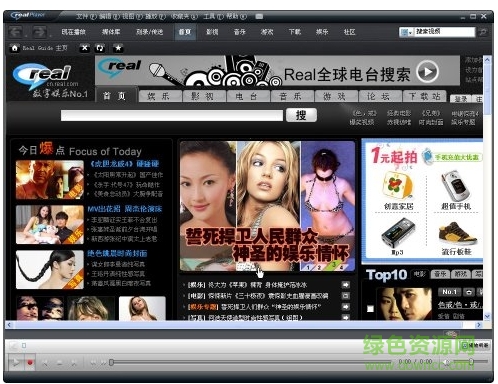Stop page loading with the X icon

[x=85, y=48]
